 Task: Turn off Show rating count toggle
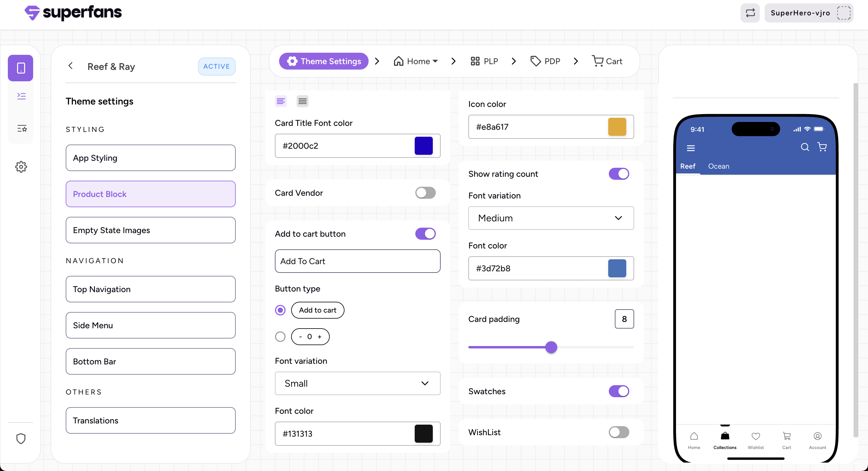tap(619, 174)
